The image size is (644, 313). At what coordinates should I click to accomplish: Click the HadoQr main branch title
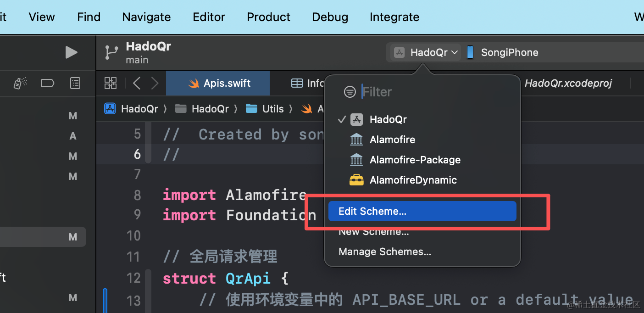[x=148, y=52]
